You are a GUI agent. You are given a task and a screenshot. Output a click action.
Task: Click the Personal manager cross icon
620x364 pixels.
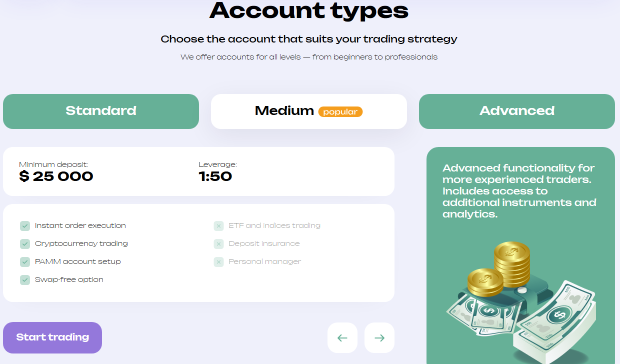point(218,262)
